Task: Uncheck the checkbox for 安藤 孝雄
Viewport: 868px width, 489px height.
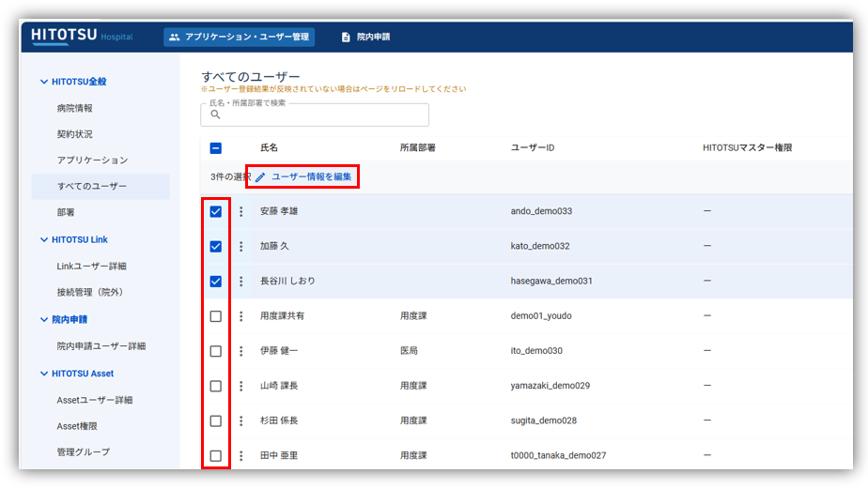Action: coord(216,212)
